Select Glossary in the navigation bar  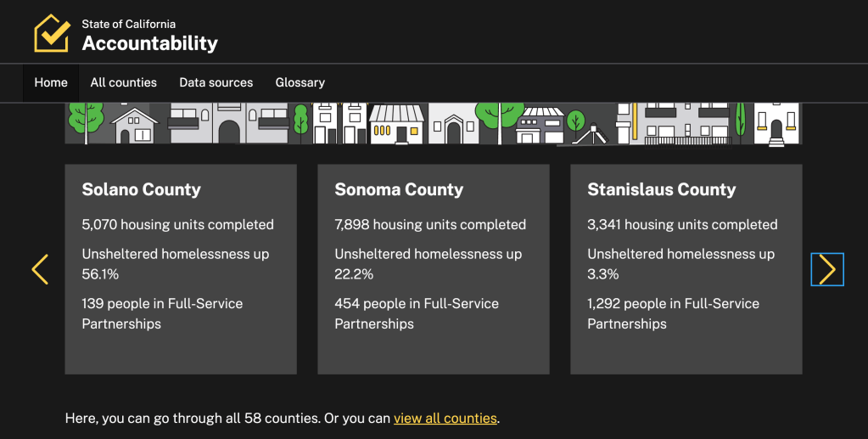pyautogui.click(x=300, y=82)
